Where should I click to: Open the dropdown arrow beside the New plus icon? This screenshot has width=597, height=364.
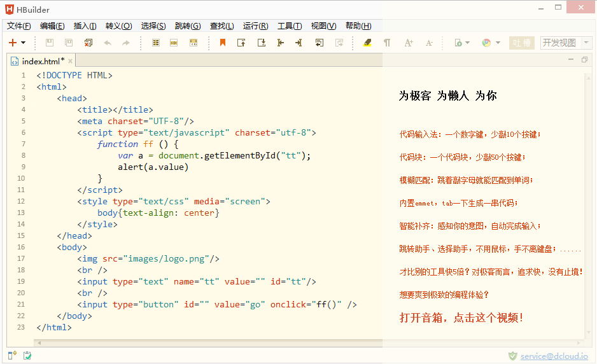pos(23,43)
